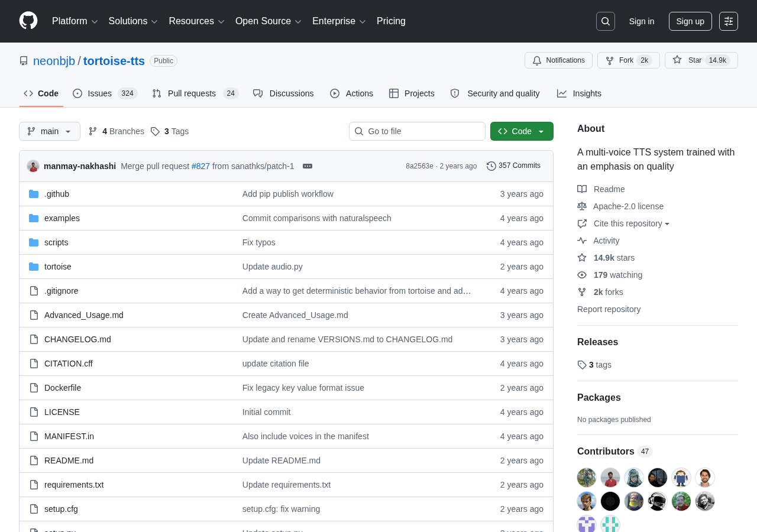Screen dimensions: 757x532
Task: Click the CHANGELOG.md file icon
Action: [x=34, y=339]
